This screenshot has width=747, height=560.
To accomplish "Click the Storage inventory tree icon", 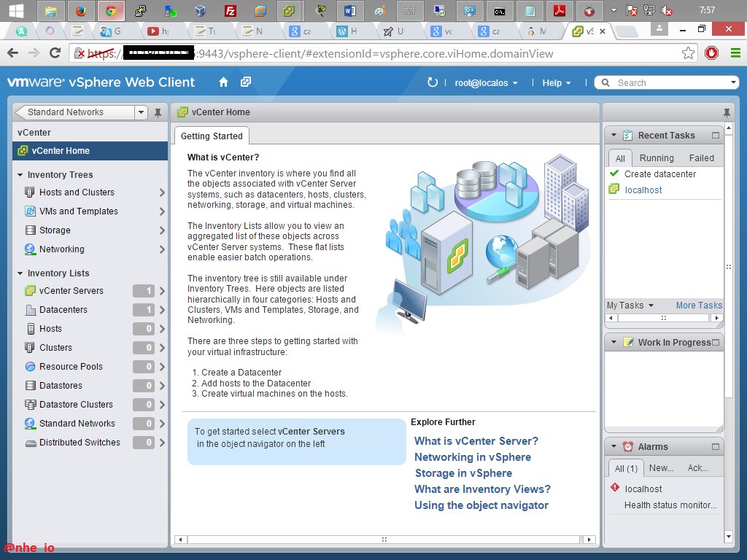I will tap(31, 230).
